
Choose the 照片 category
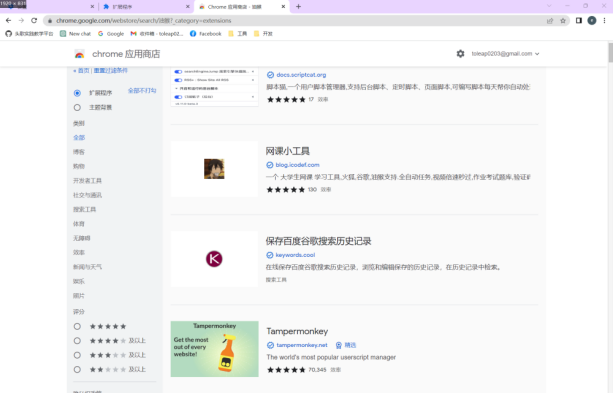[x=79, y=296]
